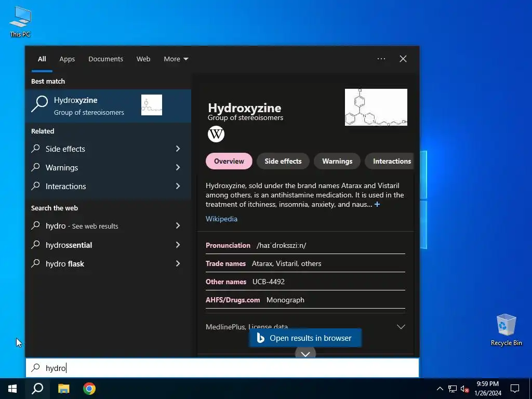532x399 pixels.
Task: Click the Monograph link for AHFS/Drugs.com
Action: pos(285,300)
